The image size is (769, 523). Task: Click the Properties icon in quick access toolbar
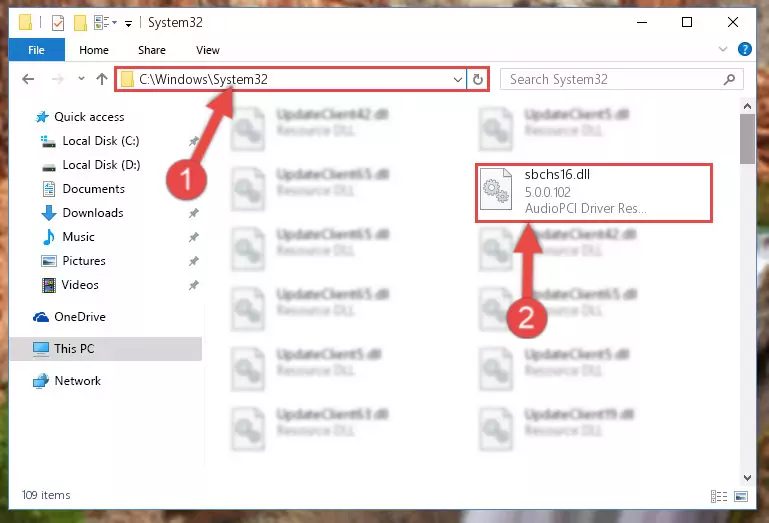[x=58, y=23]
